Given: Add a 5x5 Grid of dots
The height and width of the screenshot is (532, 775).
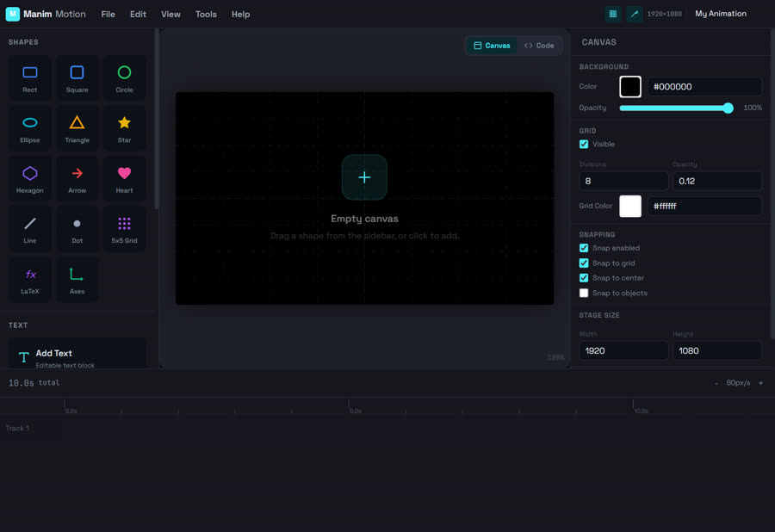Looking at the screenshot, I should pos(124,229).
